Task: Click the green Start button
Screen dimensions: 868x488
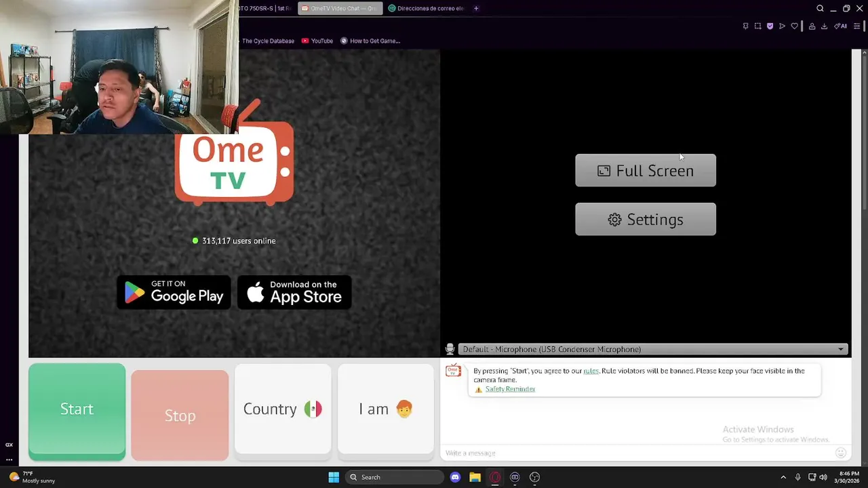Action: (77, 411)
